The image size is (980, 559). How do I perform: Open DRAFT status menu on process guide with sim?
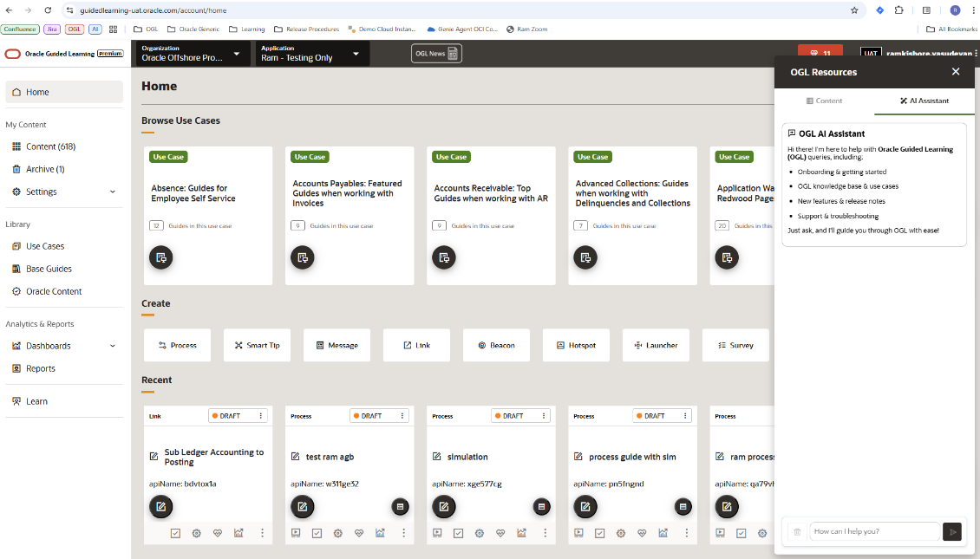(663, 416)
